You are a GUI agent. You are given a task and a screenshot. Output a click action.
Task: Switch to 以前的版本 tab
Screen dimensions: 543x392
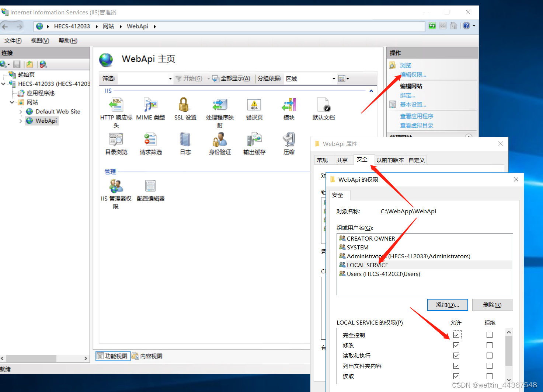390,160
